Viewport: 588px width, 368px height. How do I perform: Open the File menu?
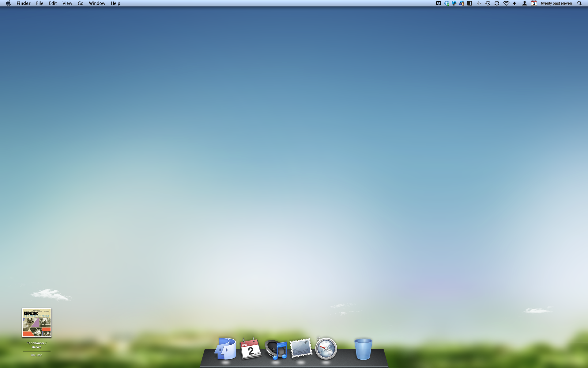click(40, 3)
